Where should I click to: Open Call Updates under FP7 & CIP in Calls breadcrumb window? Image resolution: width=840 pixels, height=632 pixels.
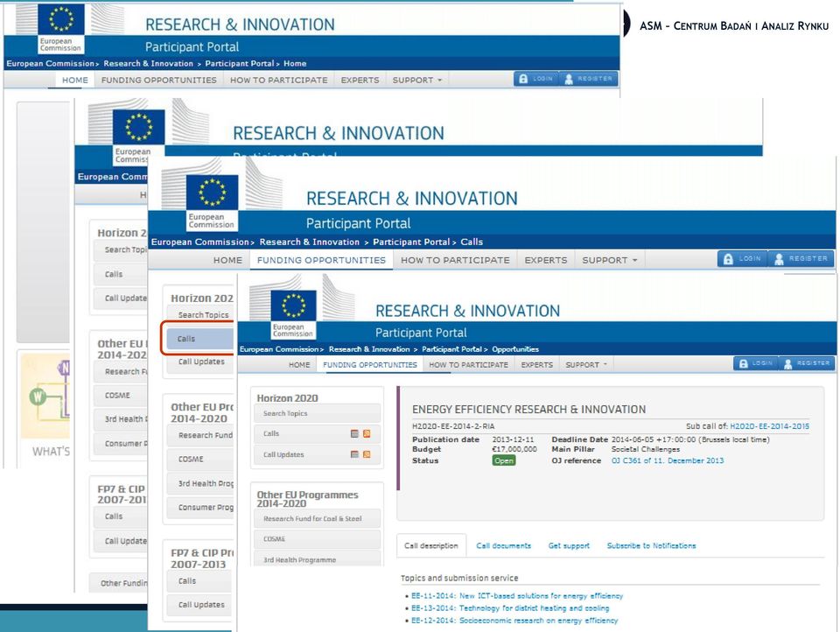pos(200,605)
